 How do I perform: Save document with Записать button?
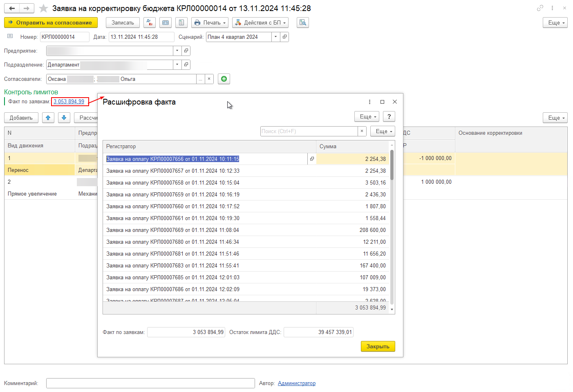[x=123, y=22]
